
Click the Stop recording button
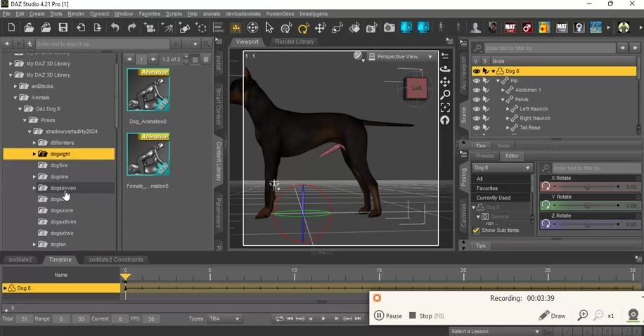click(x=420, y=316)
